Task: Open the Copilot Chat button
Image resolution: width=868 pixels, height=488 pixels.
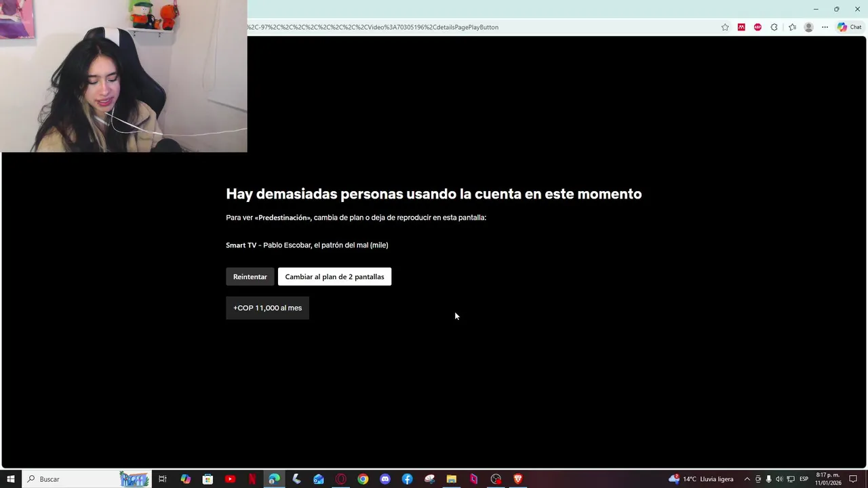Action: tap(850, 27)
